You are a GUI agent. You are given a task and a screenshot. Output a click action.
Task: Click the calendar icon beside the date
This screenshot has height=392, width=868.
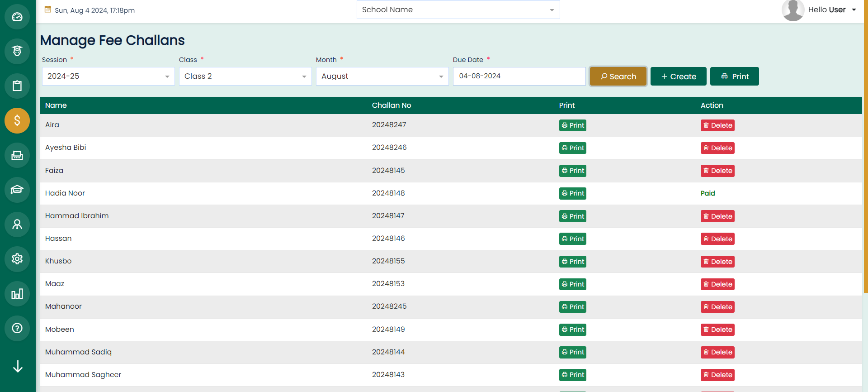(x=48, y=10)
